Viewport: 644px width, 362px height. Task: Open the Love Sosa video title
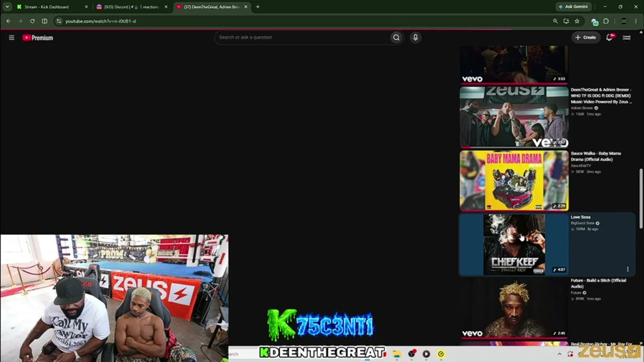[581, 217]
